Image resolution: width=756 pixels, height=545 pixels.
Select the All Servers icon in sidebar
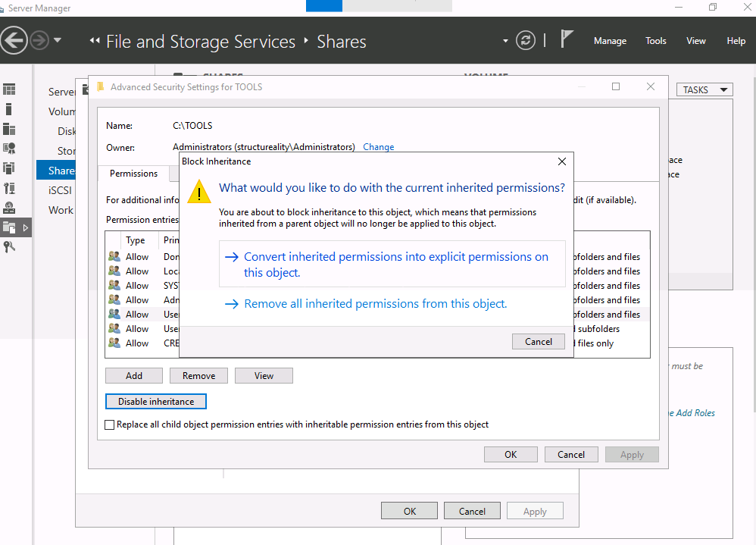tap(9, 129)
